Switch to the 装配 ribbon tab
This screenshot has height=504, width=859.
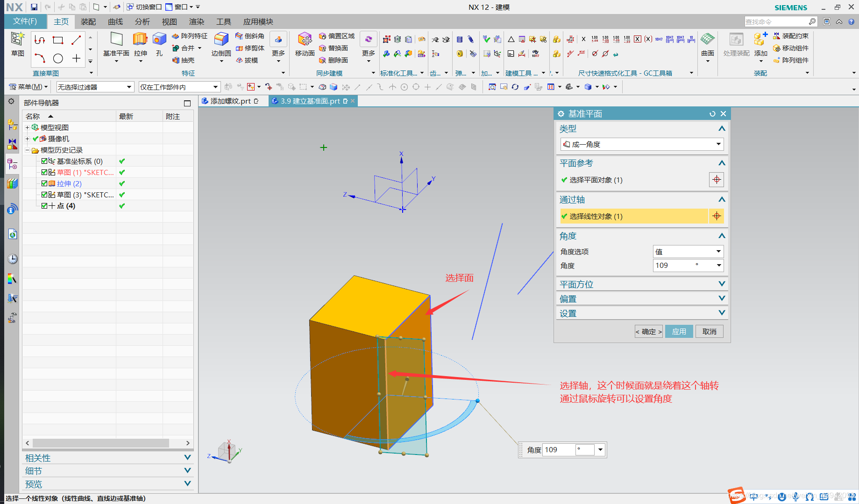point(88,21)
